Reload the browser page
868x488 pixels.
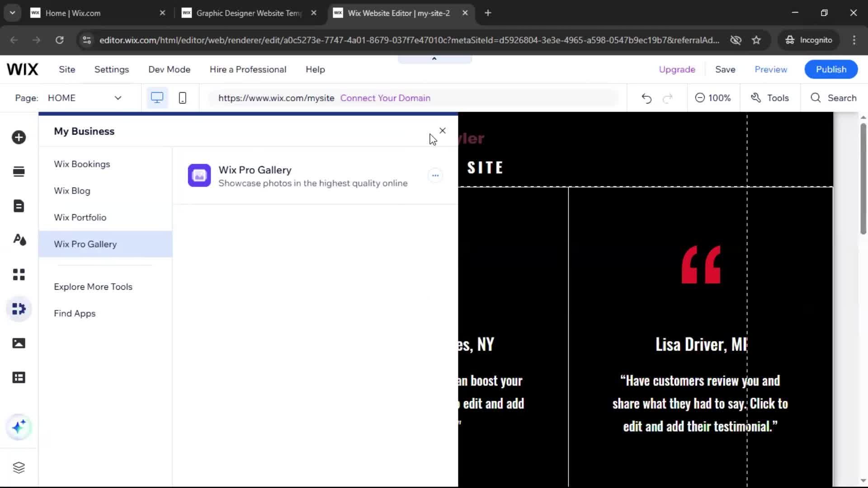point(59,40)
